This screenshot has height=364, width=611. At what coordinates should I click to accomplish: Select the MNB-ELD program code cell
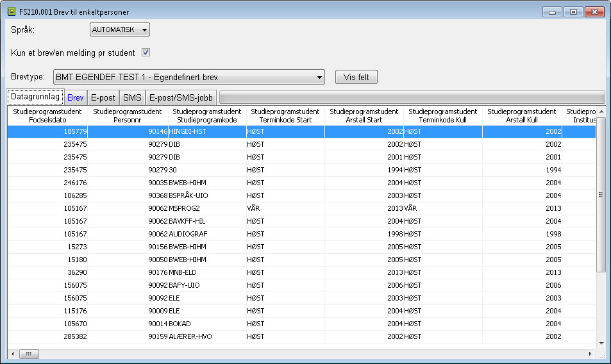click(207, 272)
